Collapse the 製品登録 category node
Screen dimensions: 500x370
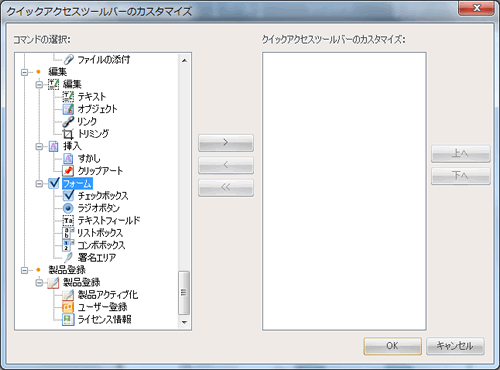click(x=24, y=270)
